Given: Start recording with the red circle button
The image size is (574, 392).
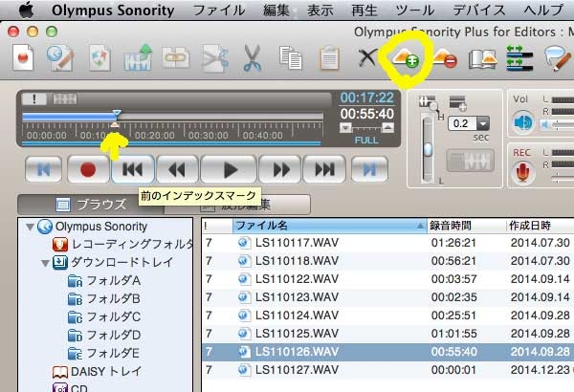Looking at the screenshot, I should coord(88,169).
